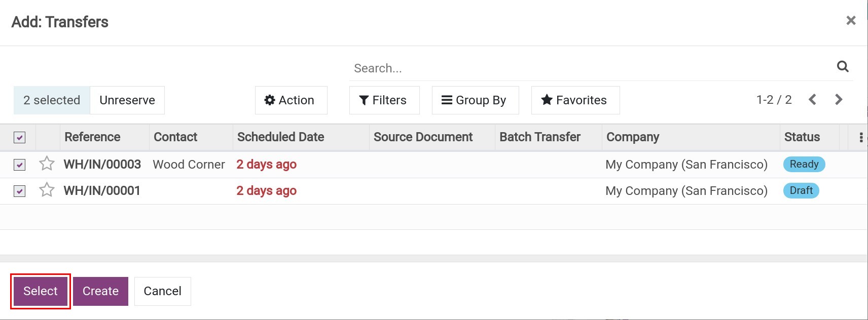The width and height of the screenshot is (868, 320).
Task: Close the Add: Transfers dialog
Action: pyautogui.click(x=851, y=21)
